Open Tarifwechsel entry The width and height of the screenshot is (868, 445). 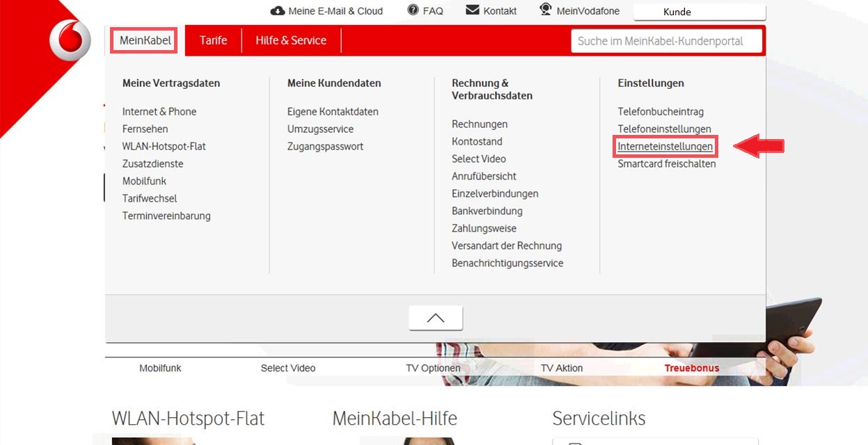pos(150,198)
